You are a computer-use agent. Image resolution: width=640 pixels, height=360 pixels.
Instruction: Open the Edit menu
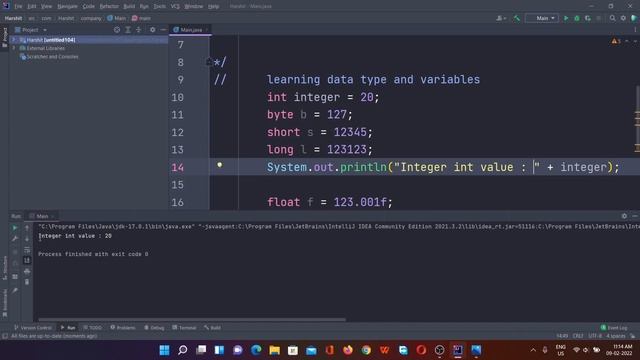[32, 7]
